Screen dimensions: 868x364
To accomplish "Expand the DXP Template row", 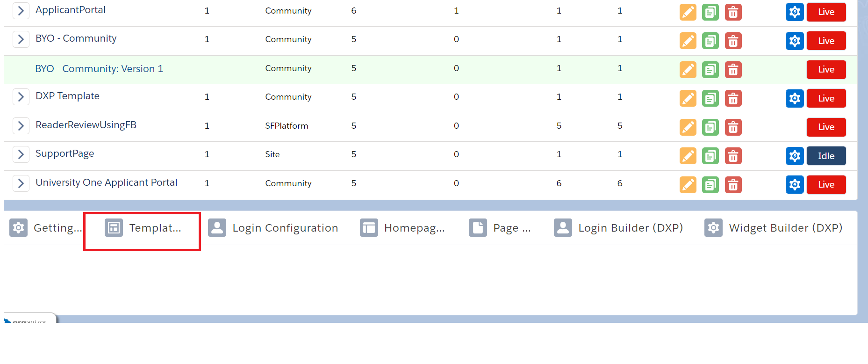I will point(21,97).
